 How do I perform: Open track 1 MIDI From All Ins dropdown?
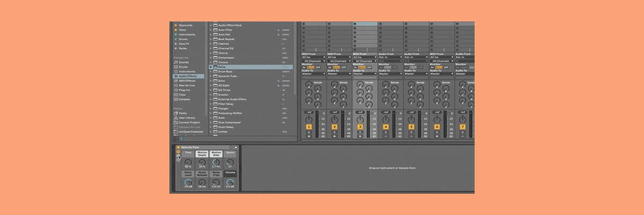pos(313,58)
